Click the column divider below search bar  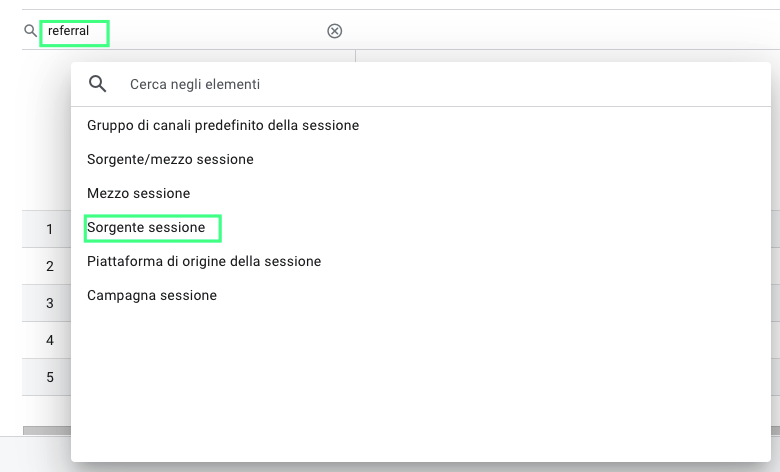355,56
